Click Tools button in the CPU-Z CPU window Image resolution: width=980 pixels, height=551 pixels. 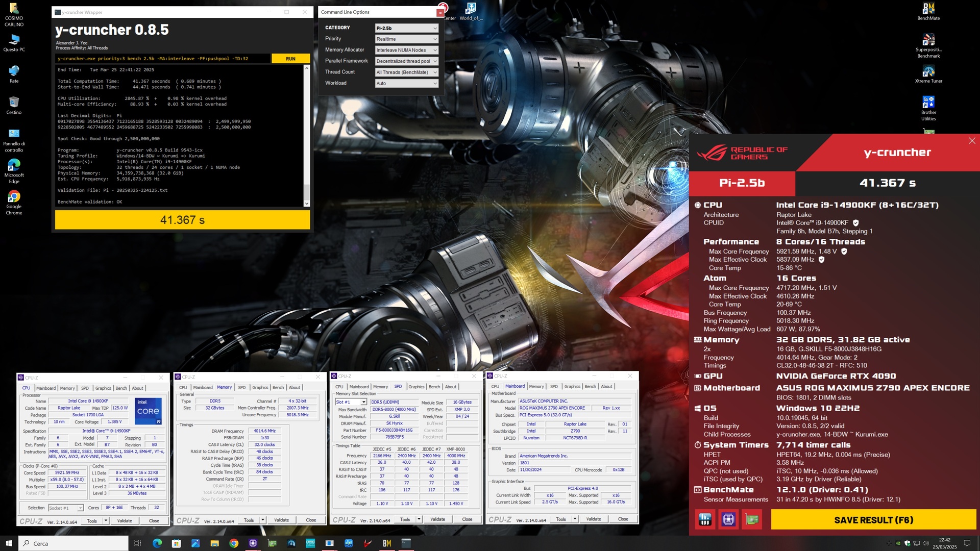pyautogui.click(x=92, y=521)
